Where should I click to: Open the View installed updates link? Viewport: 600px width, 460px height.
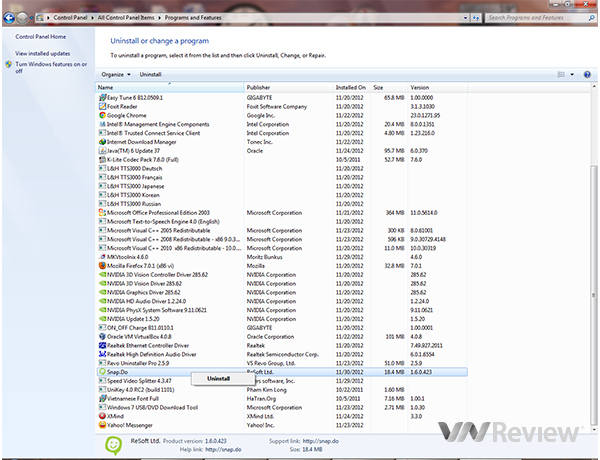click(x=42, y=54)
